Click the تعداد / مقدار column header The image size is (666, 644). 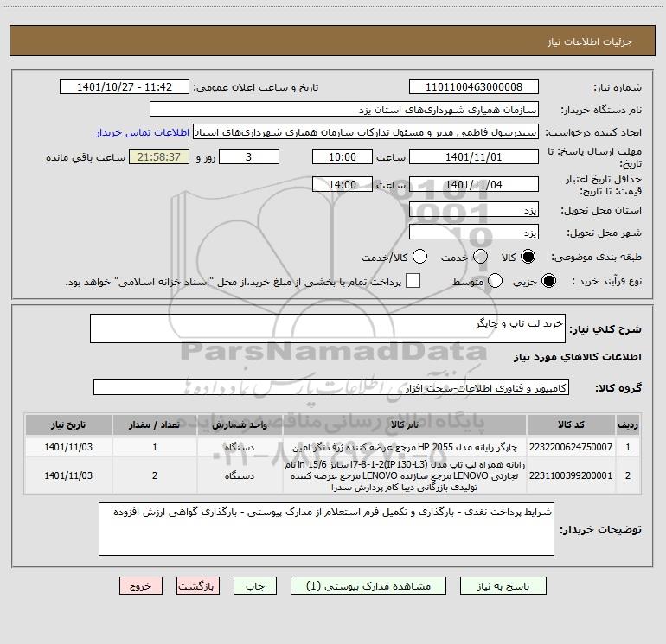pyautogui.click(x=155, y=424)
